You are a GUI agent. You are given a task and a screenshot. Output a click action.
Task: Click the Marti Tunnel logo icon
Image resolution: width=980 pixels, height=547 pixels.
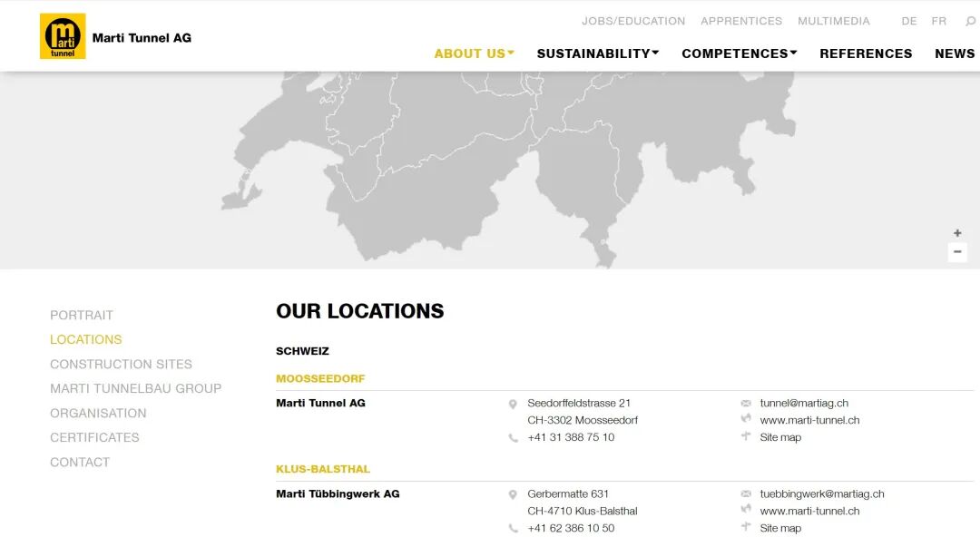pos(63,36)
